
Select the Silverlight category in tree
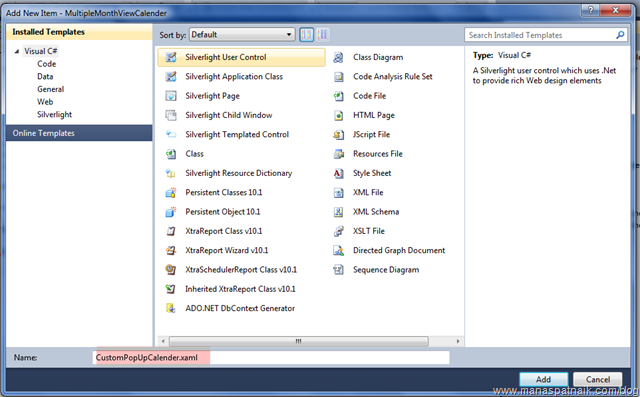coord(54,114)
